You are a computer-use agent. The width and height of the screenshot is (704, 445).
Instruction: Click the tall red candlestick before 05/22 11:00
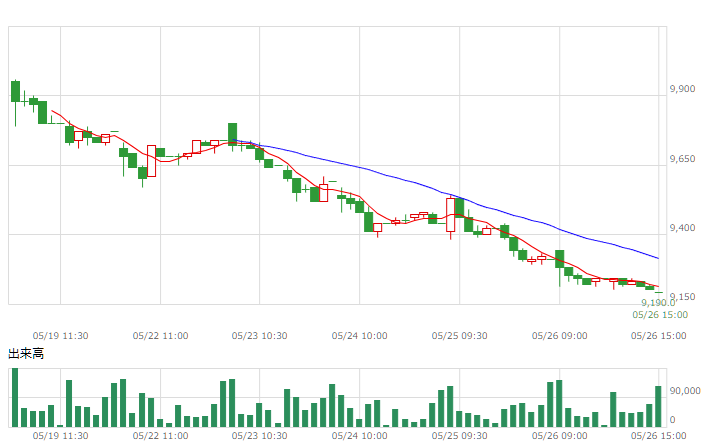click(x=151, y=161)
